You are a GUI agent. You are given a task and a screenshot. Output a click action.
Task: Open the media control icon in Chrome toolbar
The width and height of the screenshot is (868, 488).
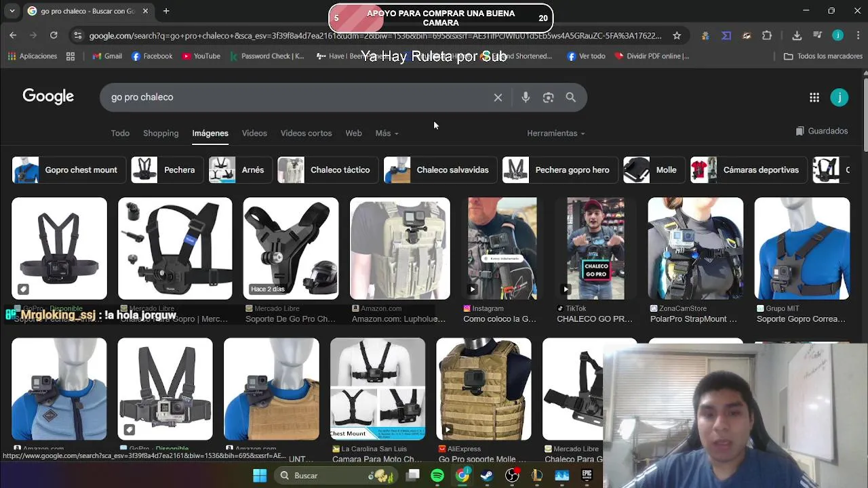[x=817, y=35]
